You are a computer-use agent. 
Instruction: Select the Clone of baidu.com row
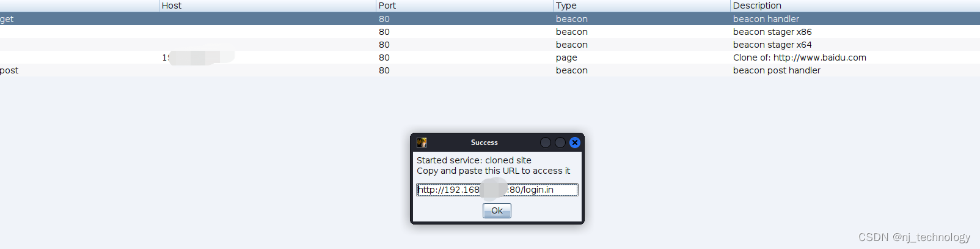tap(490, 58)
